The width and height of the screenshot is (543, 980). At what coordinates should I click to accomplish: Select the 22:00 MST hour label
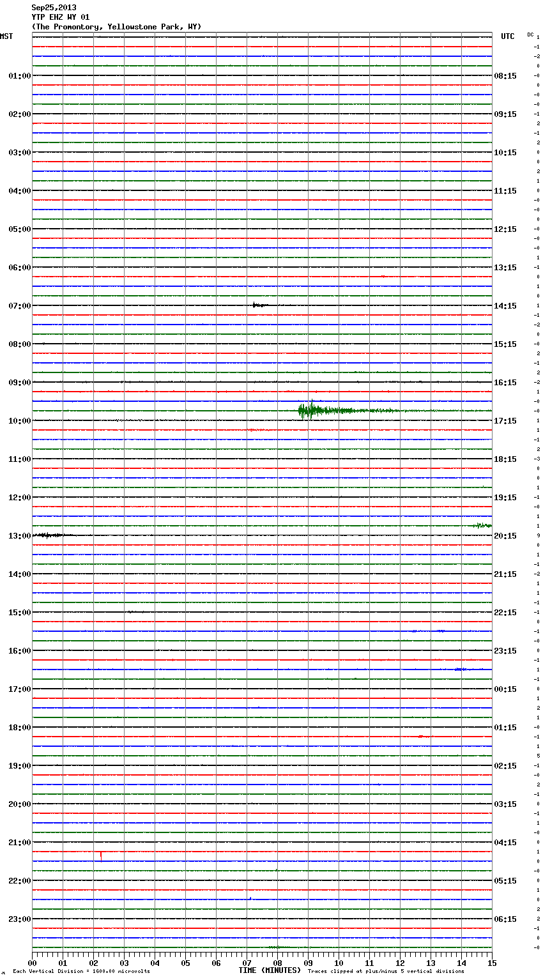pyautogui.click(x=20, y=881)
